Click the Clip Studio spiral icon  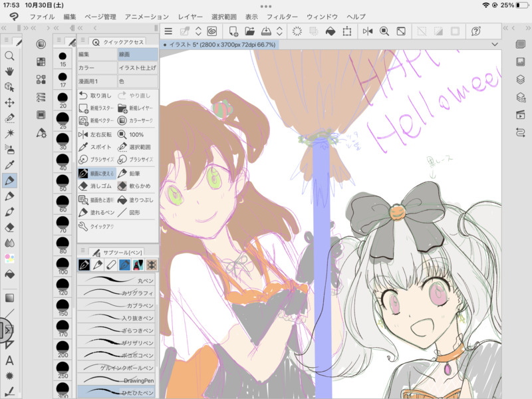(x=212, y=31)
